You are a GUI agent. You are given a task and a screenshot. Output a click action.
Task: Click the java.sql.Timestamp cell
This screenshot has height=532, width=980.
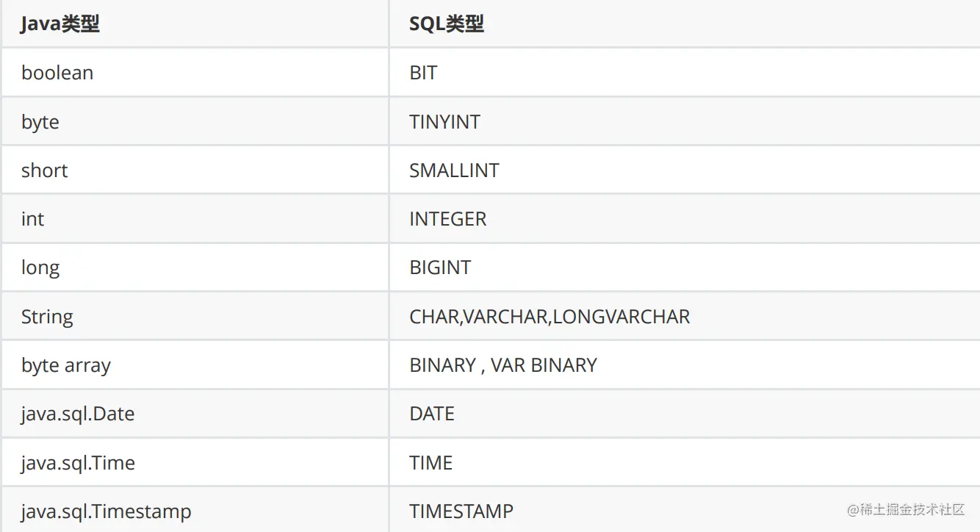pos(106,511)
